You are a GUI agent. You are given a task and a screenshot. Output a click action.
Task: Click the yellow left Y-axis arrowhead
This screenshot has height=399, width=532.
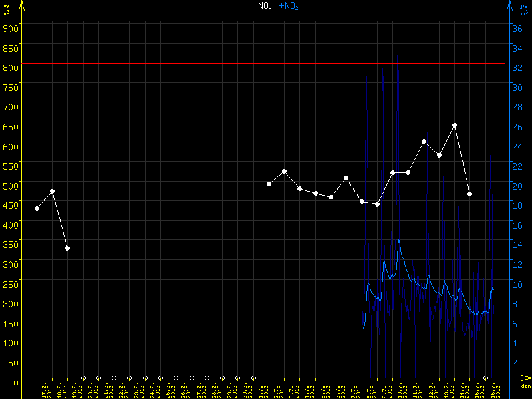click(21, 5)
